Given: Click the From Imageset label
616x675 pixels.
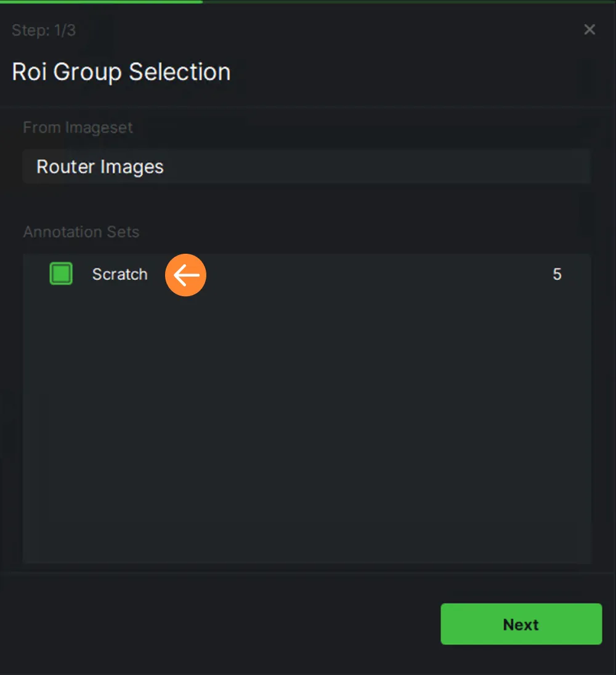Looking at the screenshot, I should tap(78, 127).
